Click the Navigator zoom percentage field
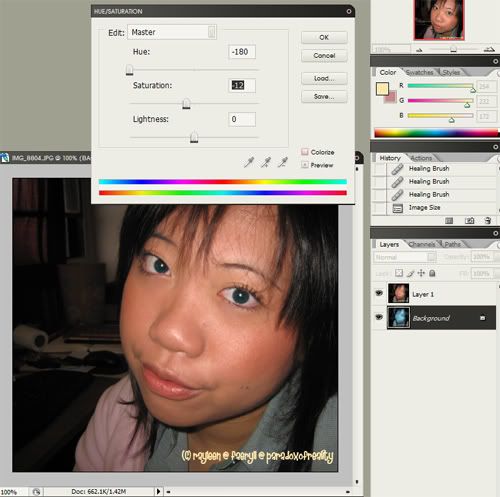Viewport: 500px width, 497px height. (391, 50)
